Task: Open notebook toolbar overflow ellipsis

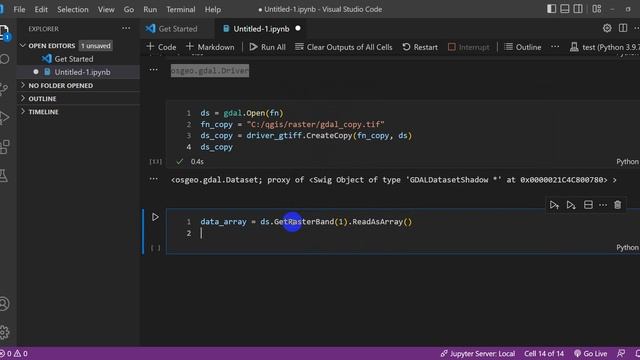Action: [555, 47]
